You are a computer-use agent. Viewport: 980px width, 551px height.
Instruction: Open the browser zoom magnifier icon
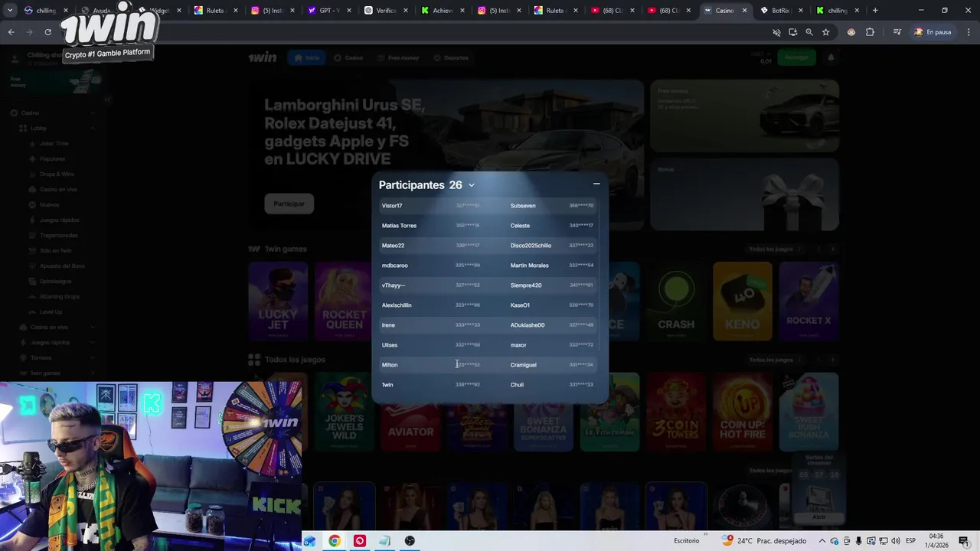pyautogui.click(x=808, y=32)
